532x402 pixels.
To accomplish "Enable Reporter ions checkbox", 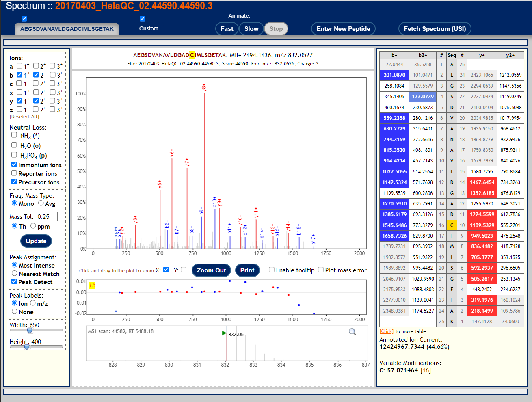I will pyautogui.click(x=14, y=173).
